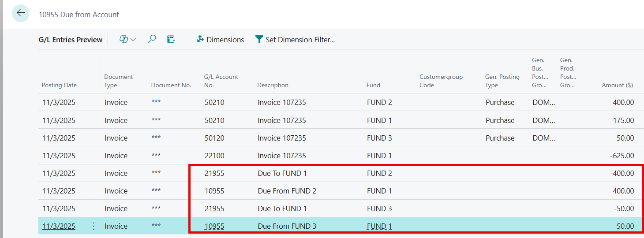Open the Dimensions action

225,40
